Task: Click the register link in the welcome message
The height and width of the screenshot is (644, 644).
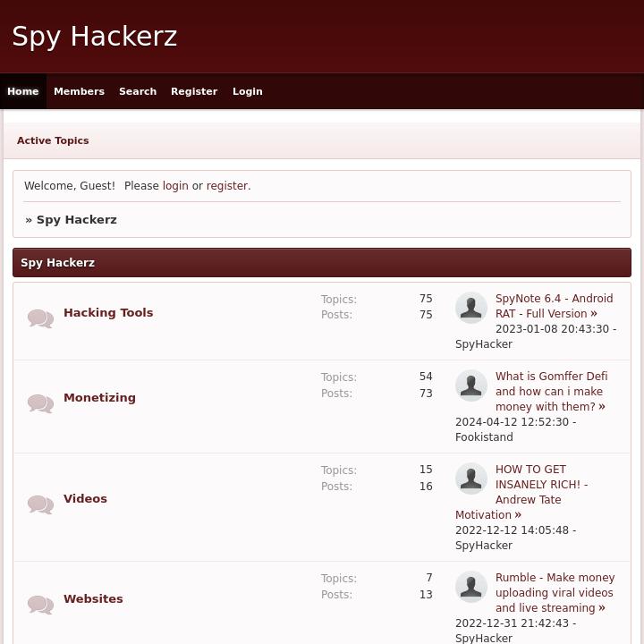Action: click(x=227, y=186)
